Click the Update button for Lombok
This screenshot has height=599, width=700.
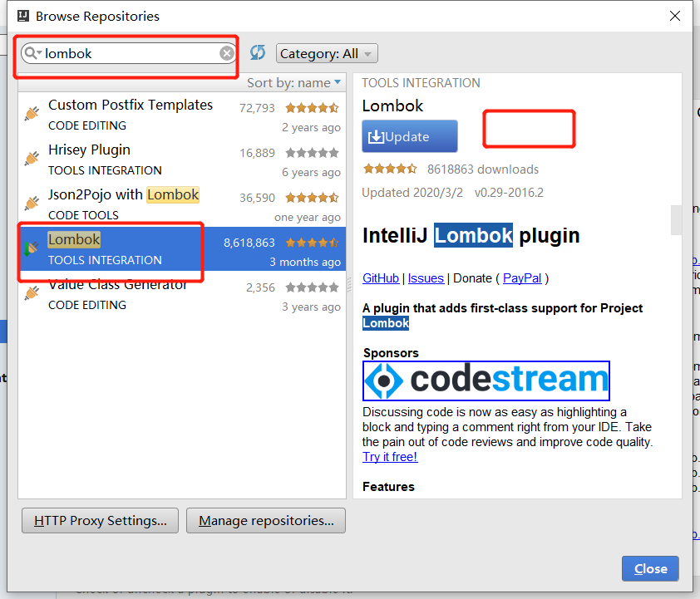[409, 136]
